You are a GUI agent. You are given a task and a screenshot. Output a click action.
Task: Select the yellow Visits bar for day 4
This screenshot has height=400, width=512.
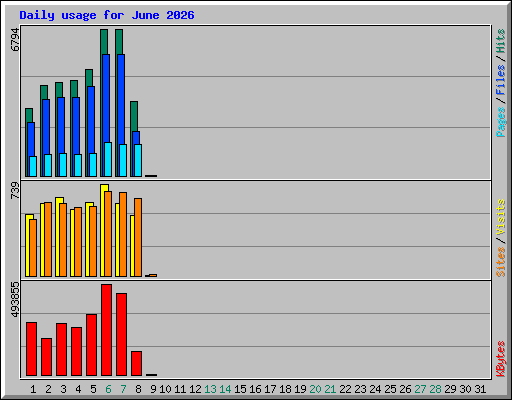(x=72, y=243)
